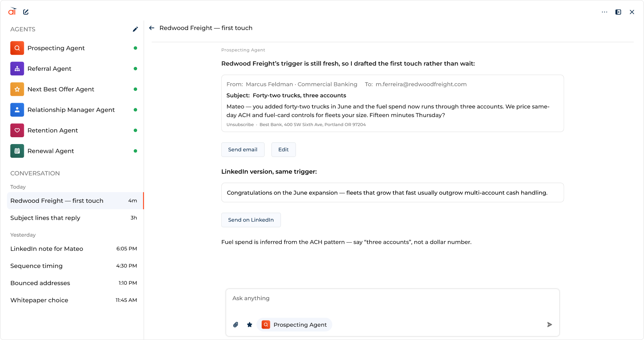Select Retention Agent label

click(53, 130)
